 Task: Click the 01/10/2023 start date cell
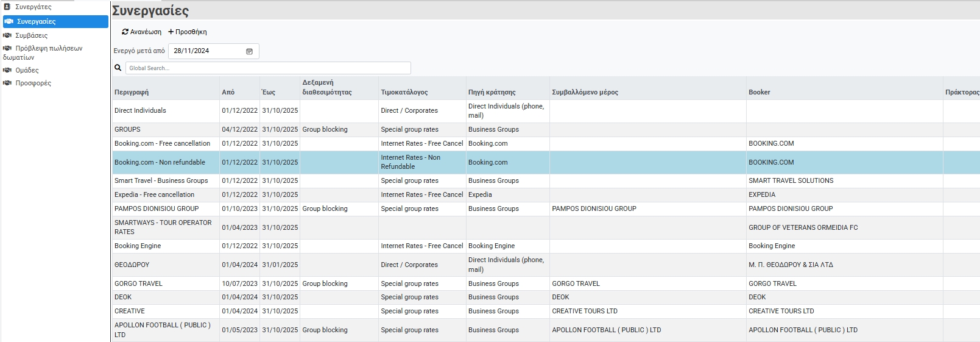[x=239, y=208]
